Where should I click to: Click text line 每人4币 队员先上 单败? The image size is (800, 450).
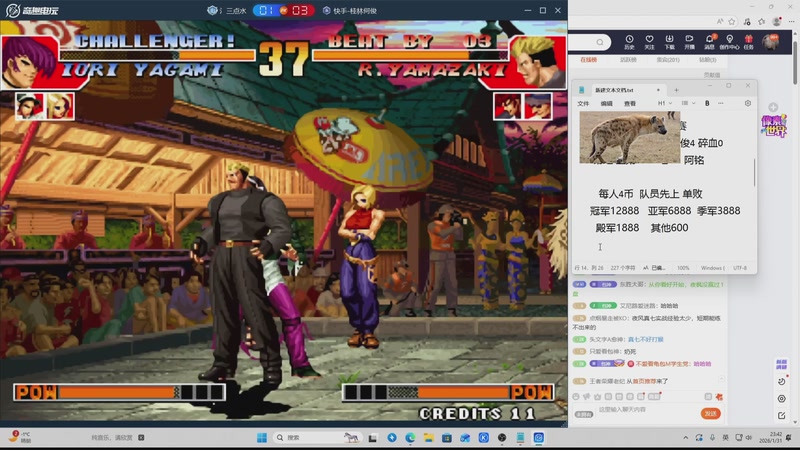[650, 194]
